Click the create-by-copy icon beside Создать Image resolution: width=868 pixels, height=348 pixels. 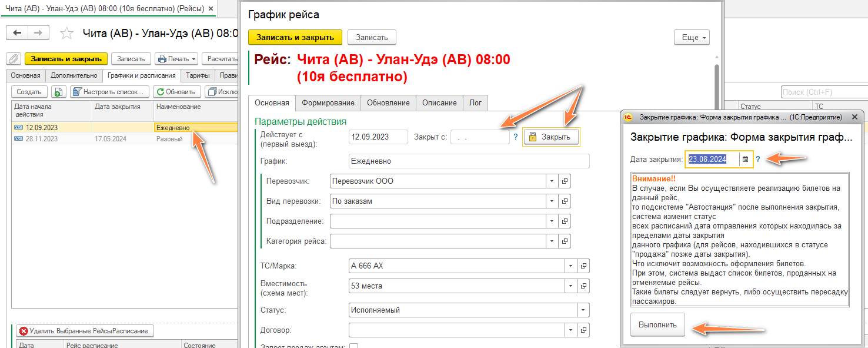pos(58,92)
